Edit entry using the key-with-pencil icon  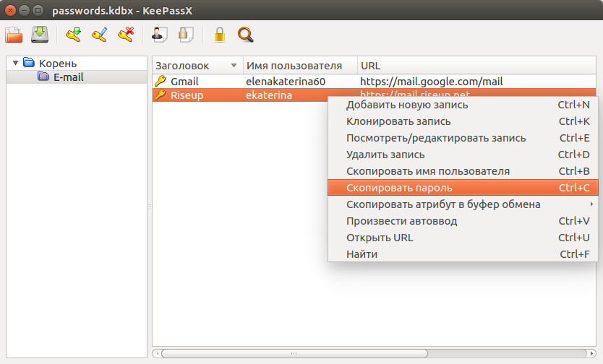click(99, 35)
